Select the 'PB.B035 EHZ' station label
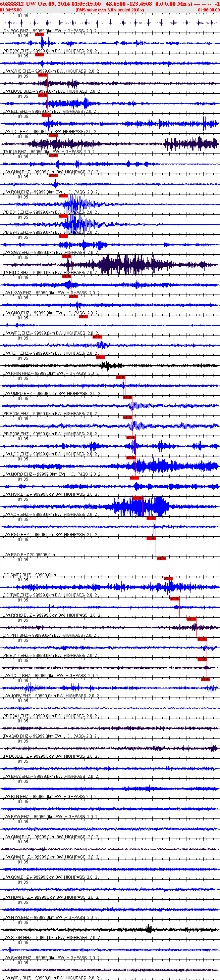Image resolution: width=220 pixels, height=980 pixels. pyautogui.click(x=16, y=414)
